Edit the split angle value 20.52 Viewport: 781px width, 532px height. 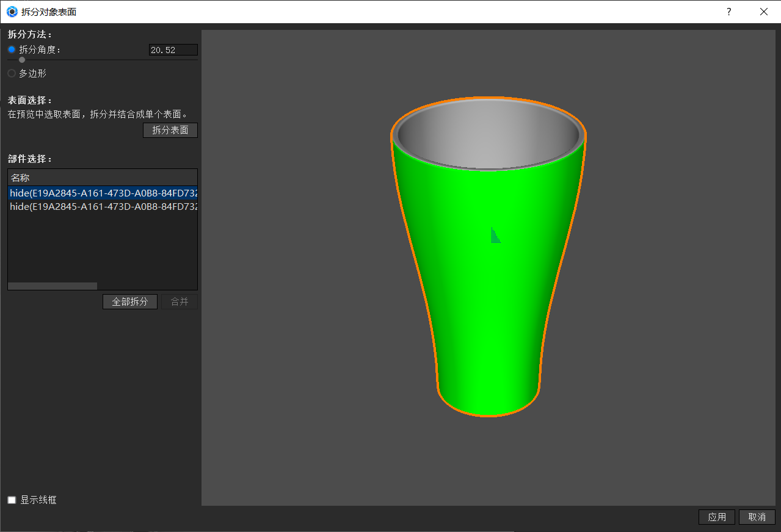click(173, 49)
